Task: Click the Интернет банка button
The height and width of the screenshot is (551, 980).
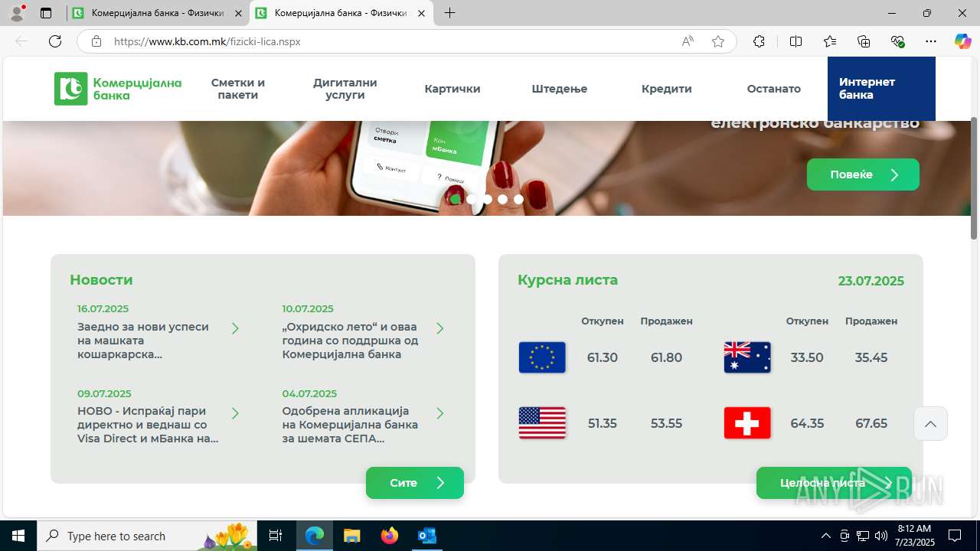Action: 881,89
